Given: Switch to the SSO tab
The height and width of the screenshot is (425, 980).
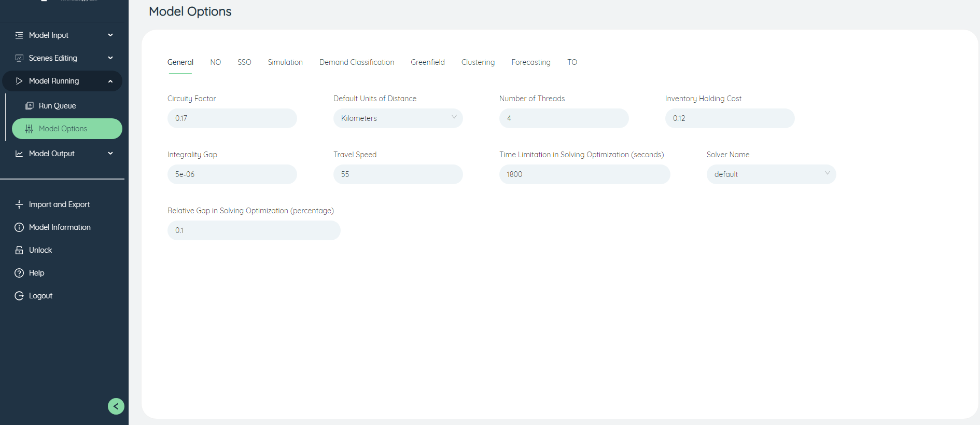Looking at the screenshot, I should pyautogui.click(x=244, y=62).
